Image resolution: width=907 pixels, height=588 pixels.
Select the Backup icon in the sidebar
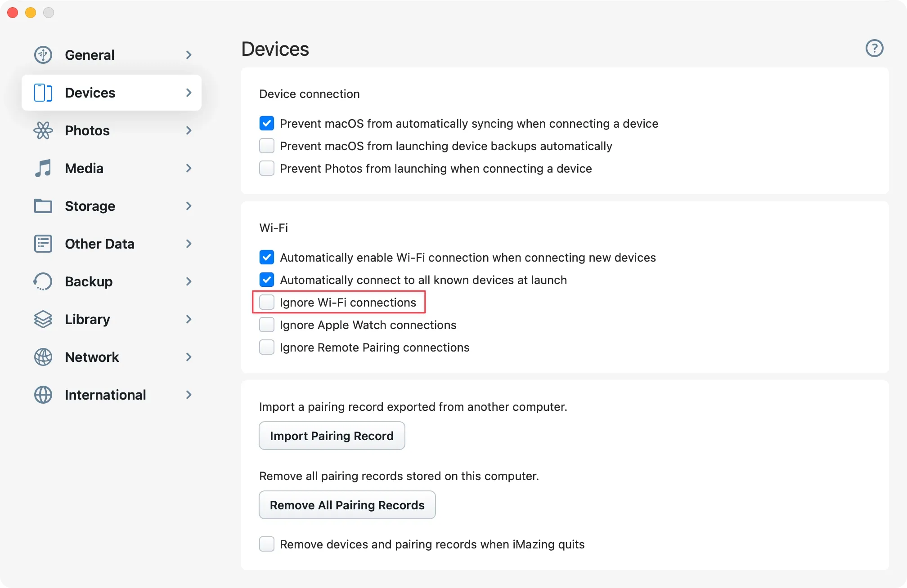[43, 281]
